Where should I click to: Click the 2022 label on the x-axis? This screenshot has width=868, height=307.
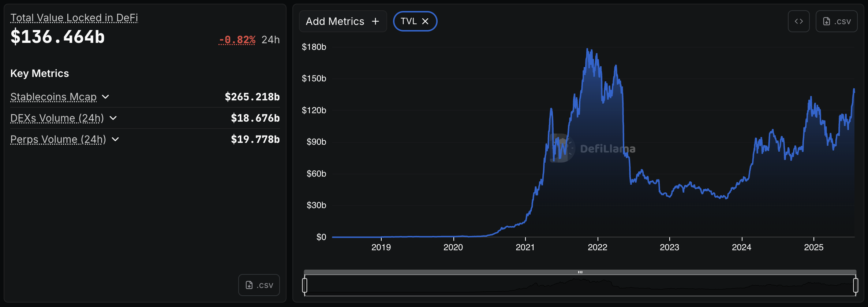(x=597, y=247)
